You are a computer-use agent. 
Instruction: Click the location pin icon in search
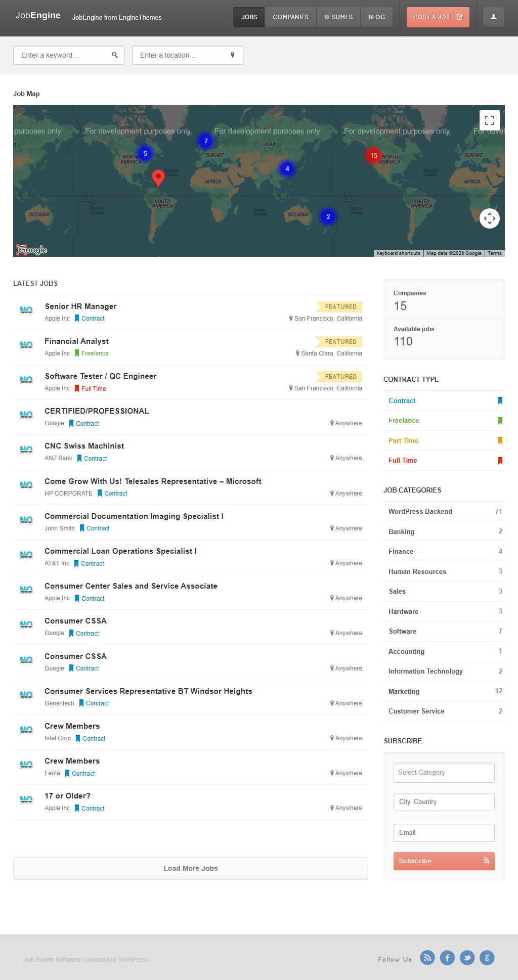(x=233, y=55)
